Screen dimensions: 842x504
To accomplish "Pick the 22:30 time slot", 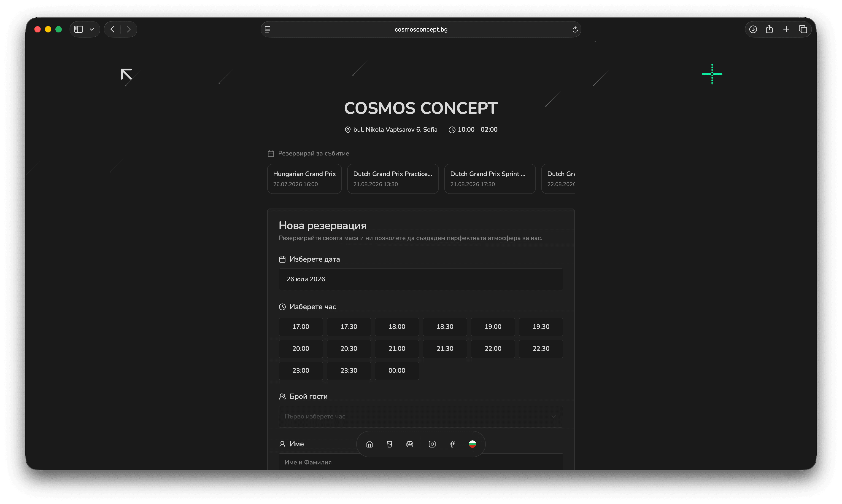I will [541, 349].
